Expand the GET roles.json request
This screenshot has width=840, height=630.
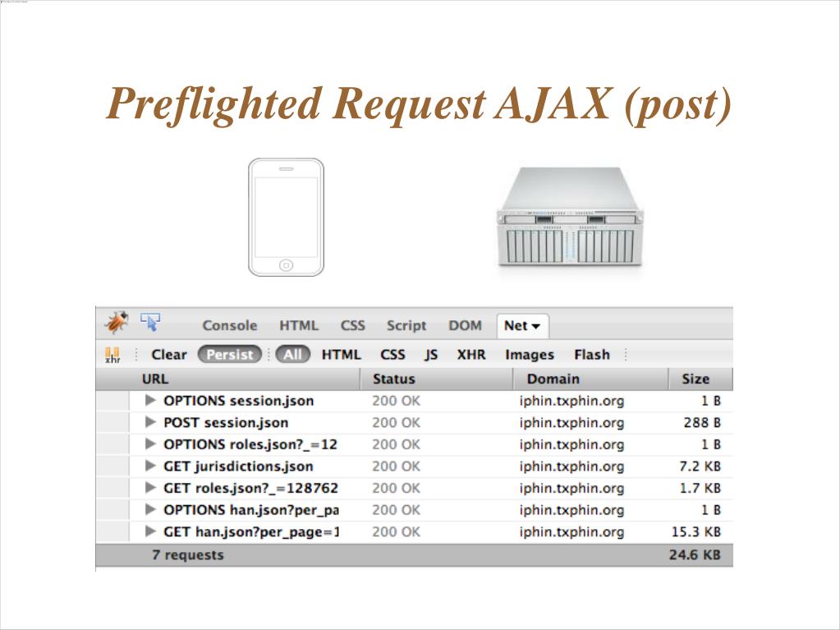coord(150,488)
